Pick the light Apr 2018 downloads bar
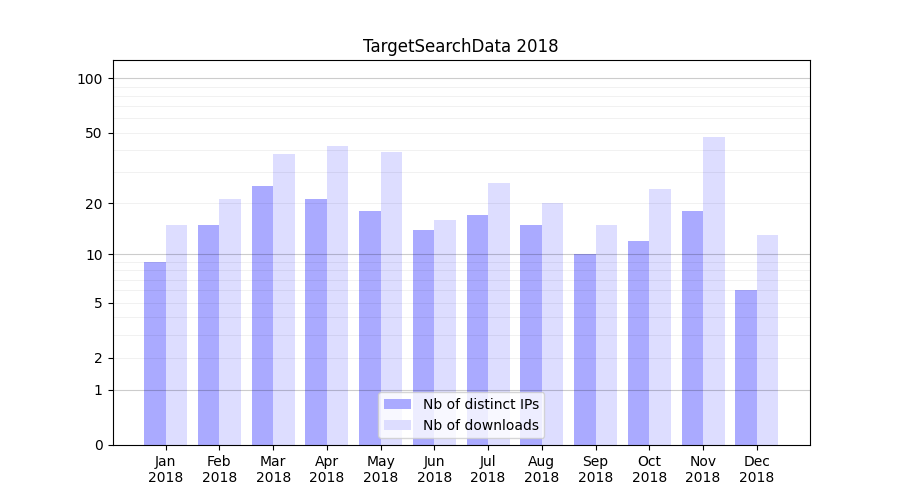 [337, 295]
